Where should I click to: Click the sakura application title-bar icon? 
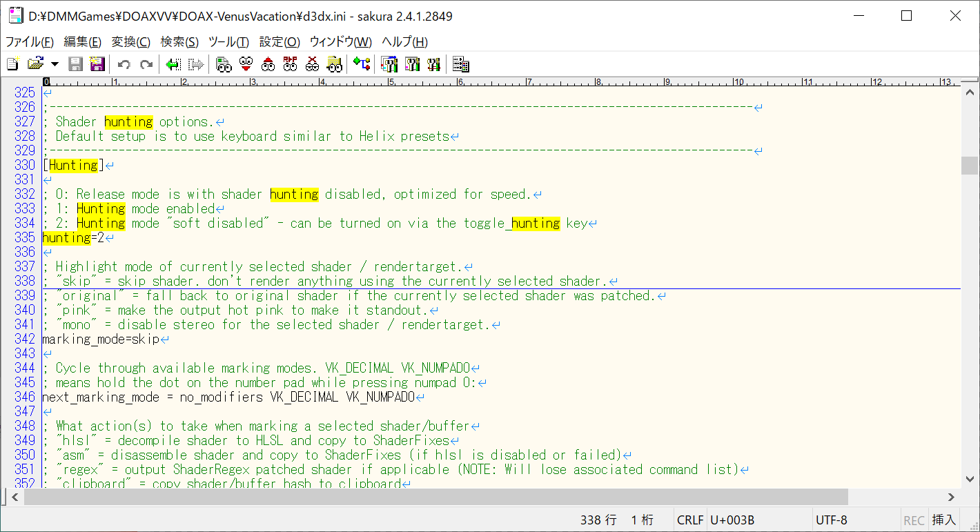15,16
